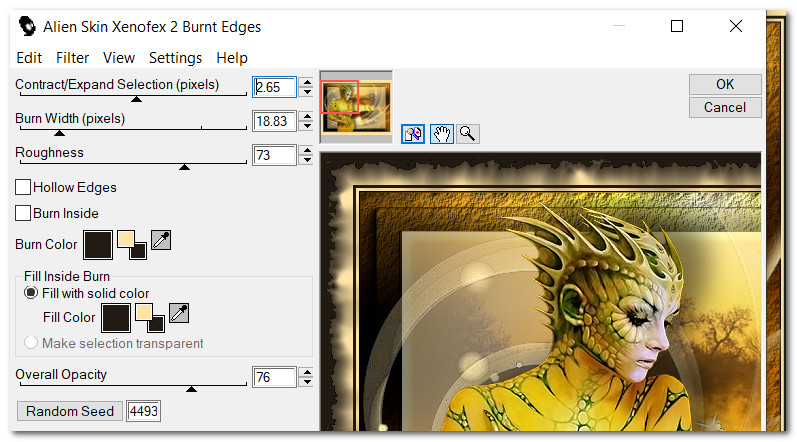Increase Overall Opacity with up arrow
Screen dimensions: 797x442
coord(306,372)
